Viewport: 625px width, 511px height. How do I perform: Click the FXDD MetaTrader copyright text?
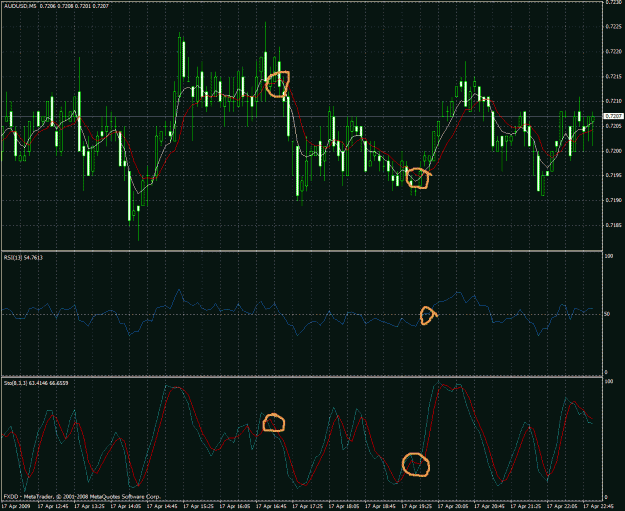tap(82, 497)
